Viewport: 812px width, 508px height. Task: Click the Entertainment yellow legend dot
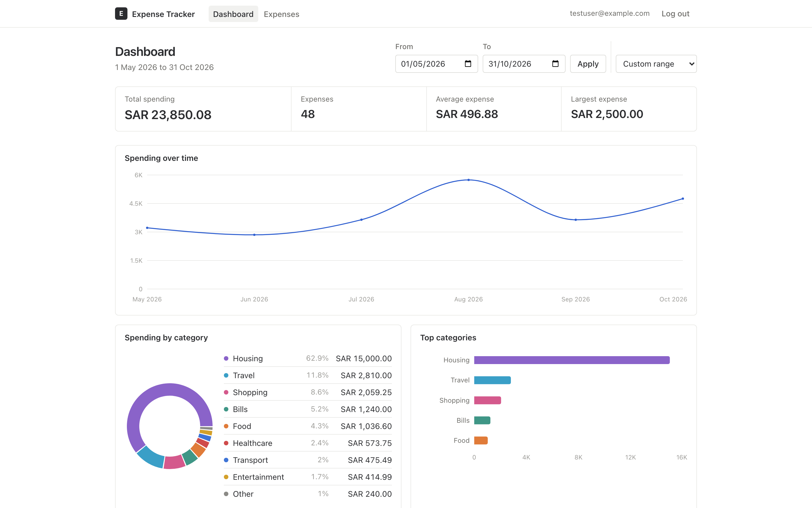(x=226, y=477)
